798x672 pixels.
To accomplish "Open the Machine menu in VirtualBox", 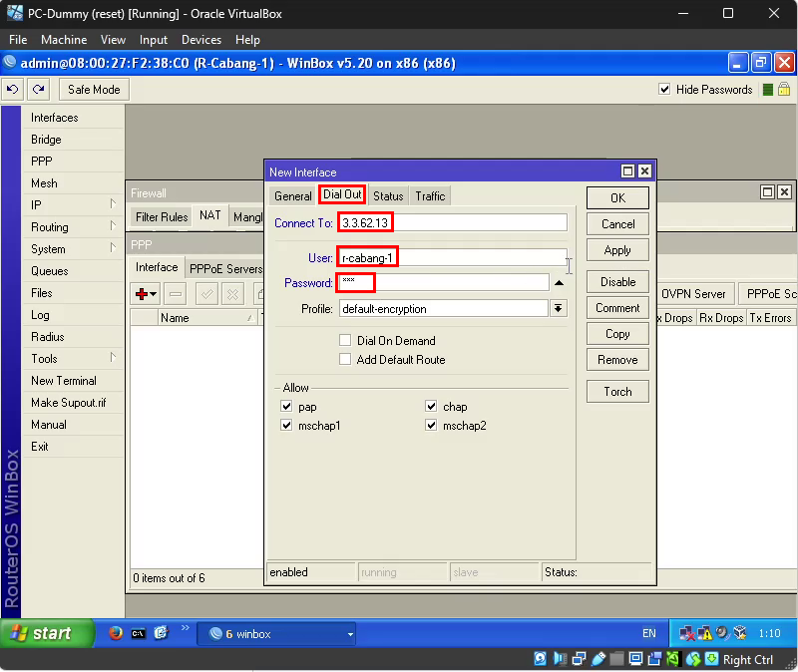I will (x=64, y=40).
